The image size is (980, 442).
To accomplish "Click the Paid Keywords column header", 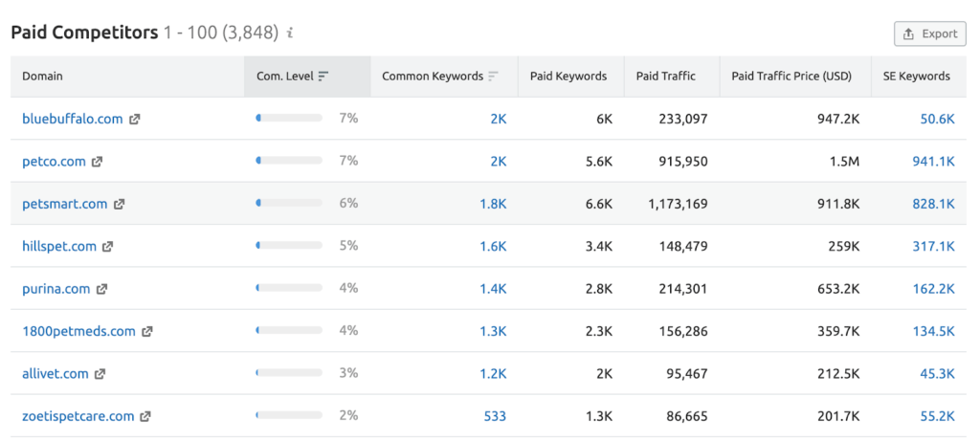I will click(x=568, y=77).
